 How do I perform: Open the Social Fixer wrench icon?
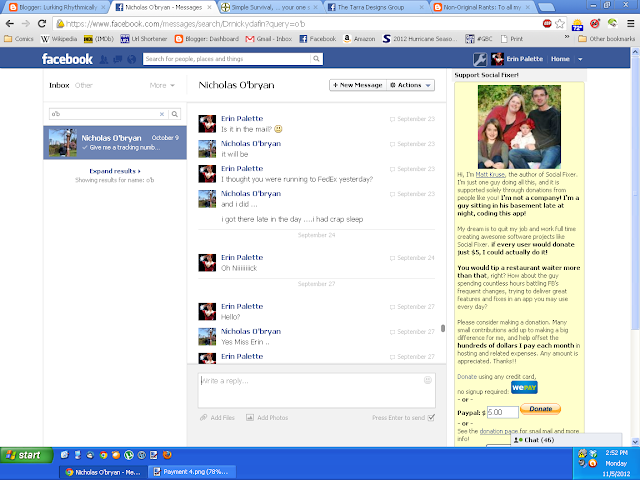[x=480, y=59]
